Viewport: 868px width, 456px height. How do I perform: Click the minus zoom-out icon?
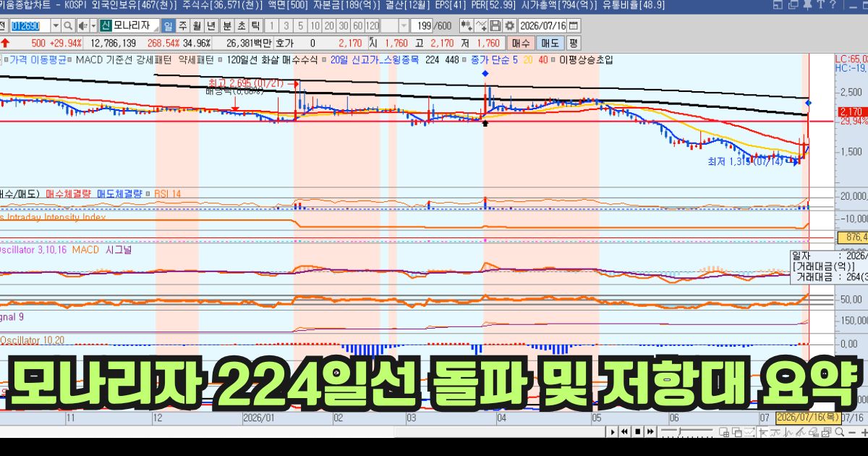pyautogui.click(x=851, y=433)
